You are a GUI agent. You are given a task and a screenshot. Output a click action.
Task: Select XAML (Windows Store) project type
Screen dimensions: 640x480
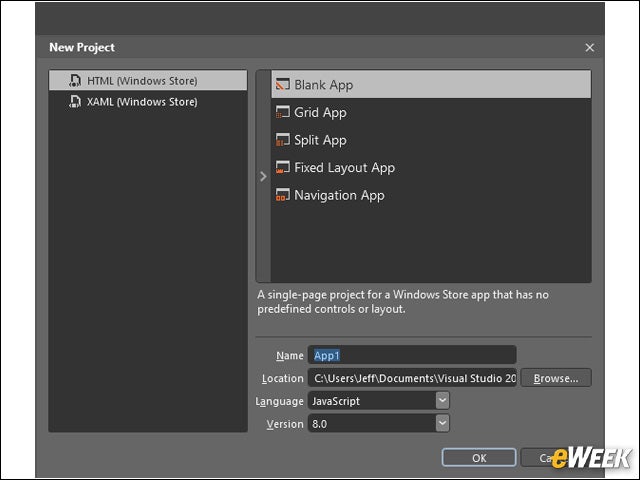click(148, 101)
